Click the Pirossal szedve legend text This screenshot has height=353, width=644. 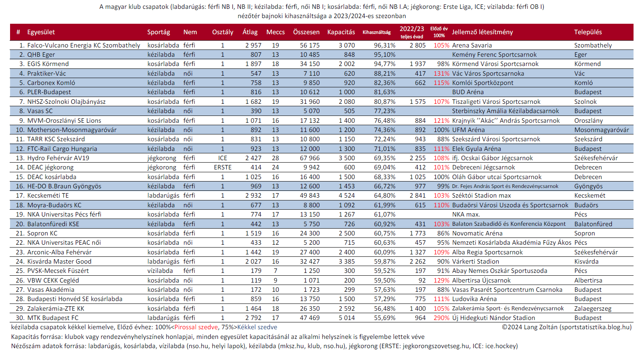pos(196,327)
